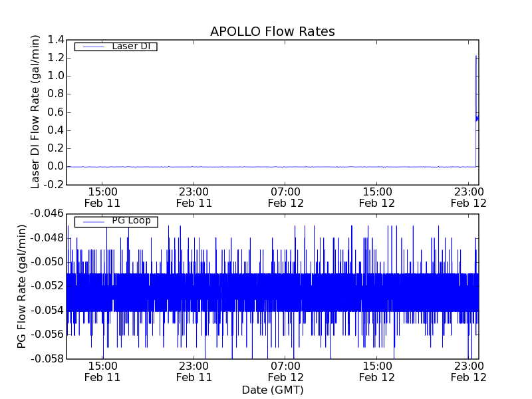Click 23:00 Feb 11 tick under PG Loop plot

pyautogui.click(x=194, y=371)
